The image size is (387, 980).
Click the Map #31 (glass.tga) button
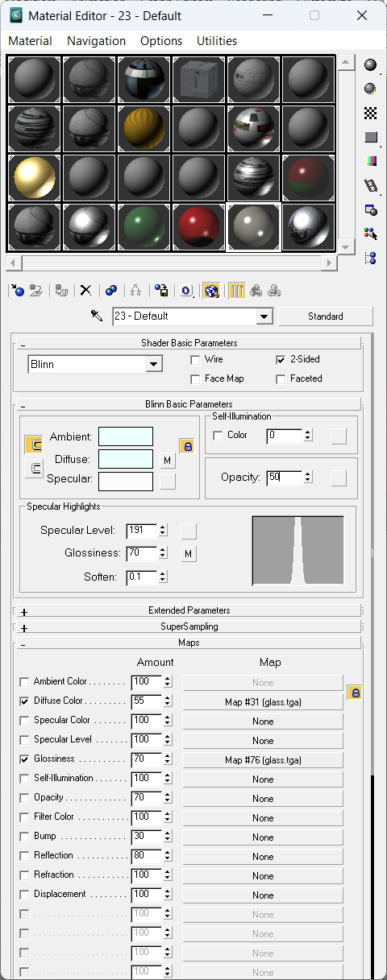[x=263, y=701]
